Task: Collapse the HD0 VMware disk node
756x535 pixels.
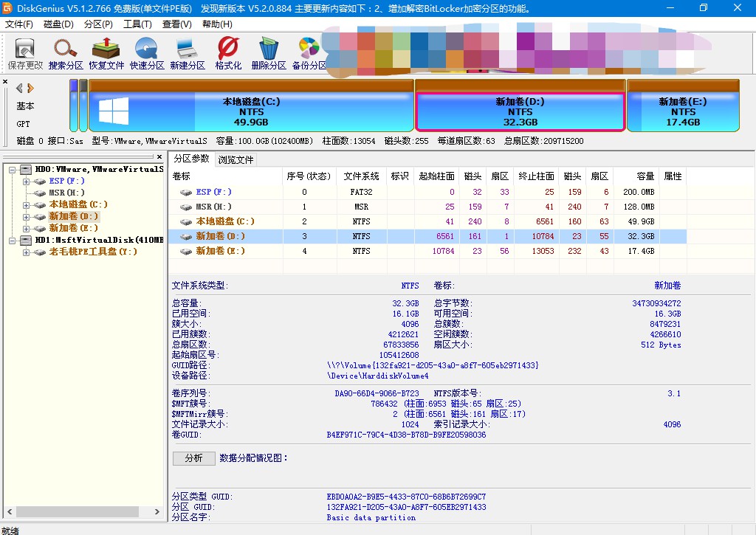Action: click(x=12, y=170)
